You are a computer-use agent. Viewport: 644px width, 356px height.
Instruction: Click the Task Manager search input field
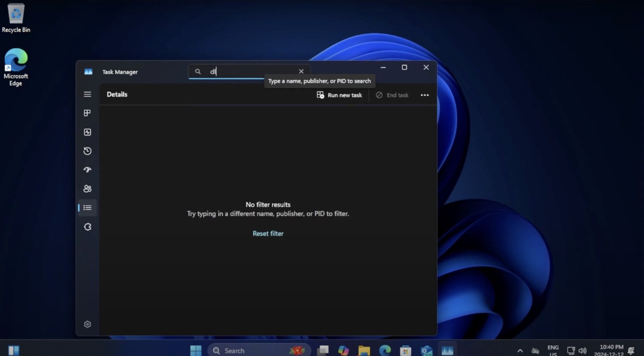[246, 71]
